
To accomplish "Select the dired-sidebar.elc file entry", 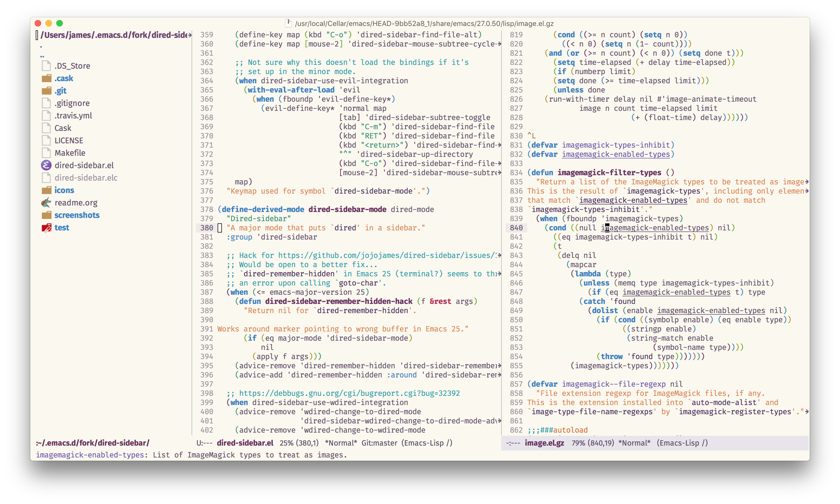I will pos(86,178).
